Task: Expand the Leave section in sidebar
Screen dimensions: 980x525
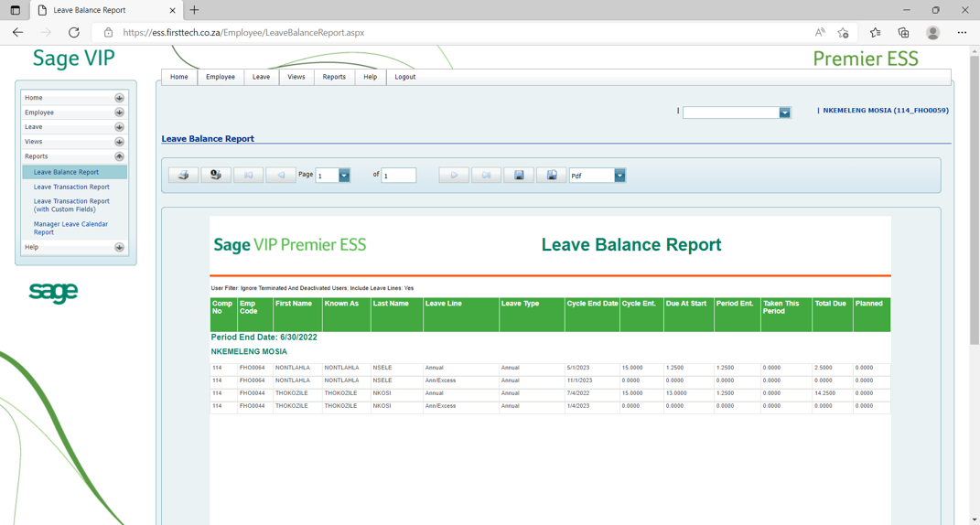Action: (x=119, y=127)
